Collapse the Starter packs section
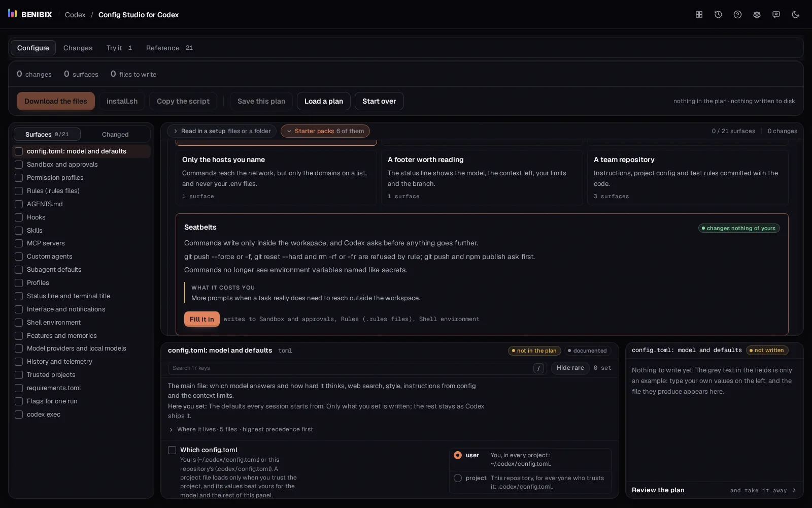This screenshot has width=812, height=508. click(x=325, y=131)
